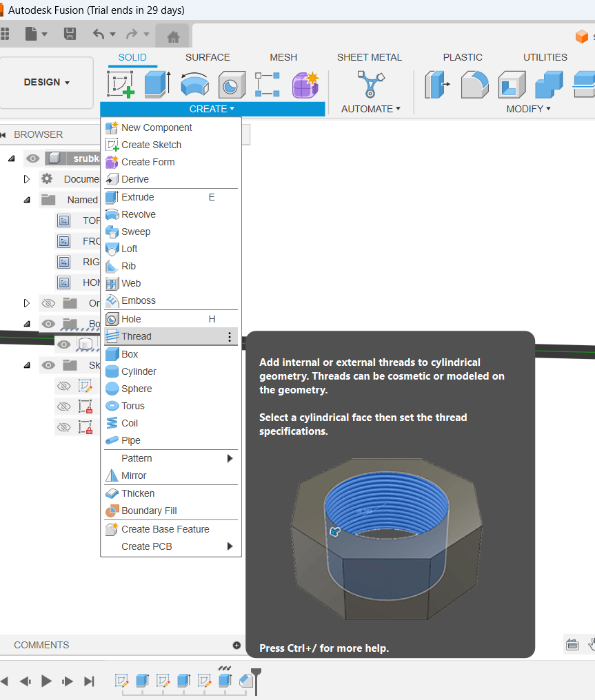This screenshot has height=700, width=595.
Task: Click the Rectangular Pattern linked-squares toolbar icon
Action: [x=268, y=84]
